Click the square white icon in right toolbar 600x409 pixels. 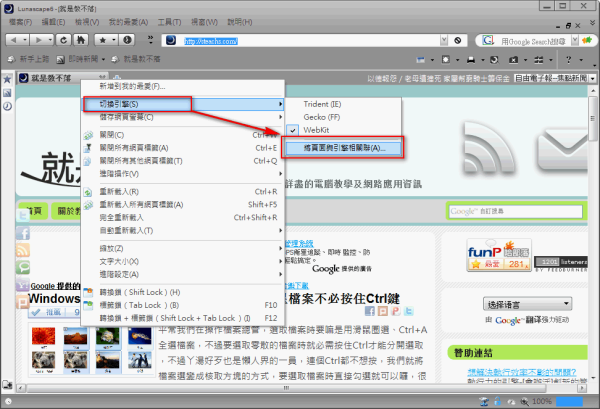(446, 60)
